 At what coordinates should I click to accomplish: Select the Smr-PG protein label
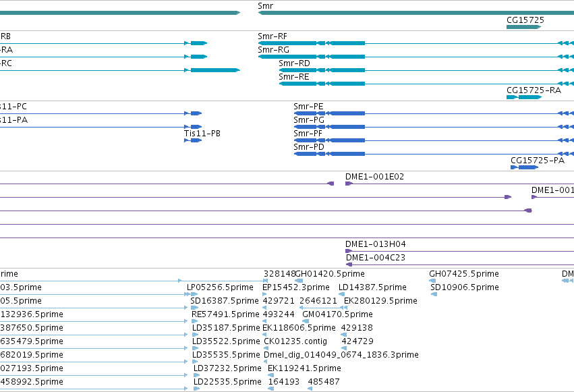309,120
